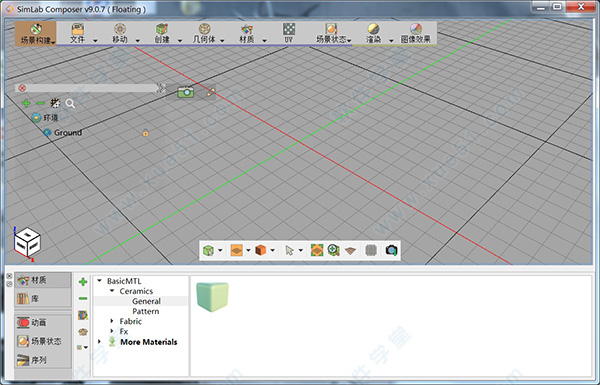Open dropdown arrow next to 文件
Image resolution: width=600 pixels, height=385 pixels.
coord(95,40)
